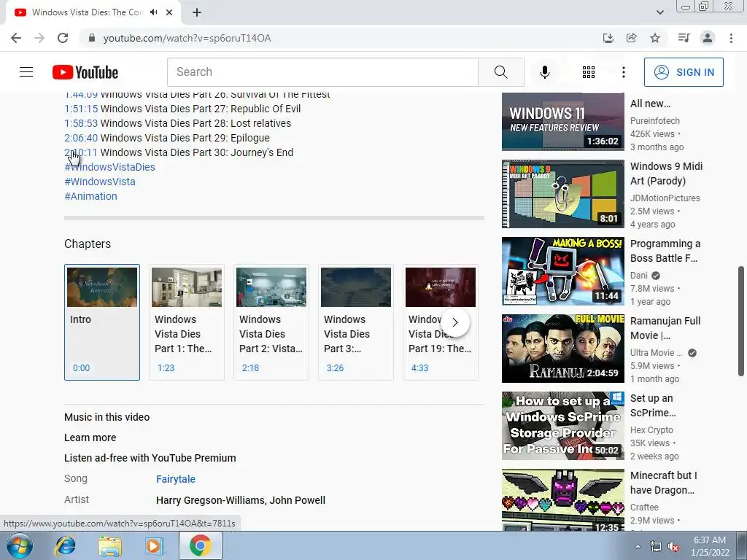Click channel name Dani
The width and height of the screenshot is (747, 560).
tap(639, 275)
